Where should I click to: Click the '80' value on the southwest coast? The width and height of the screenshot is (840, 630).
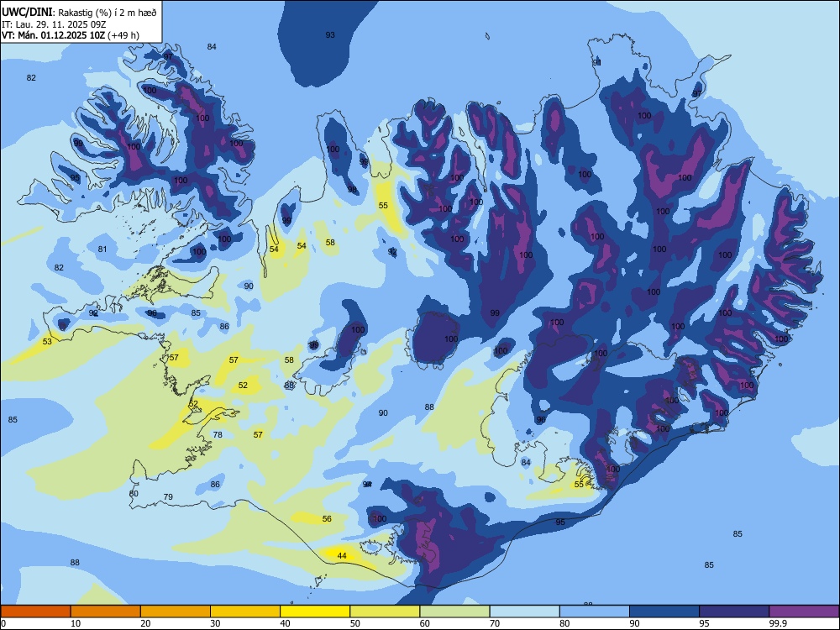point(134,493)
